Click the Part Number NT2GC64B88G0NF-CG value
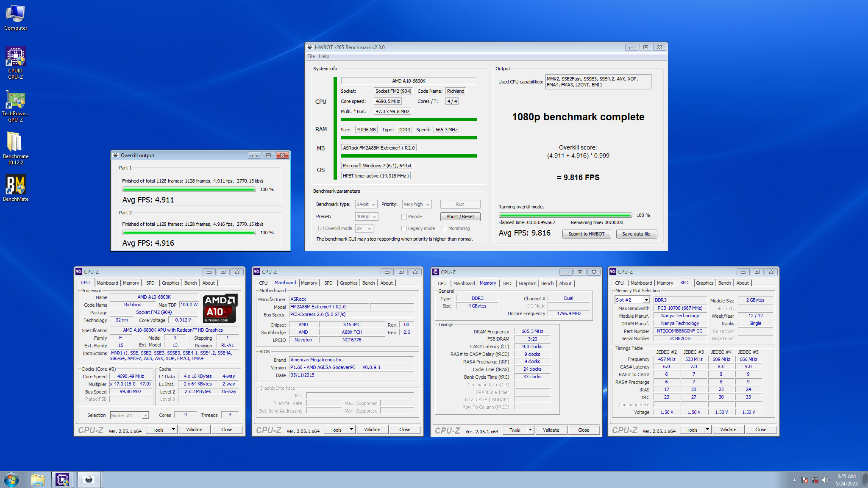 click(x=680, y=331)
